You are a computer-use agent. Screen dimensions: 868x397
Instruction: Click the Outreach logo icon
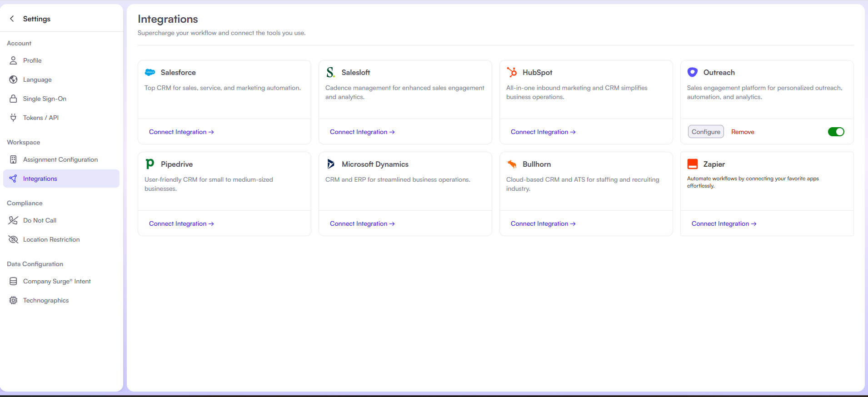point(693,72)
